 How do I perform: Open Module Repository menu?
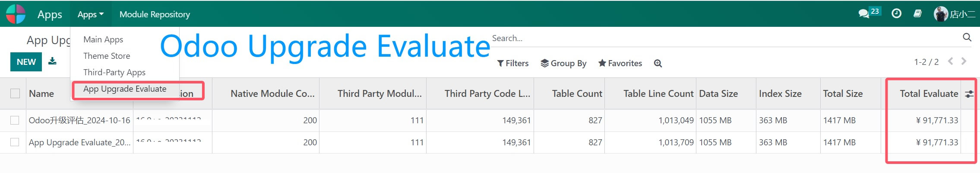click(x=155, y=14)
